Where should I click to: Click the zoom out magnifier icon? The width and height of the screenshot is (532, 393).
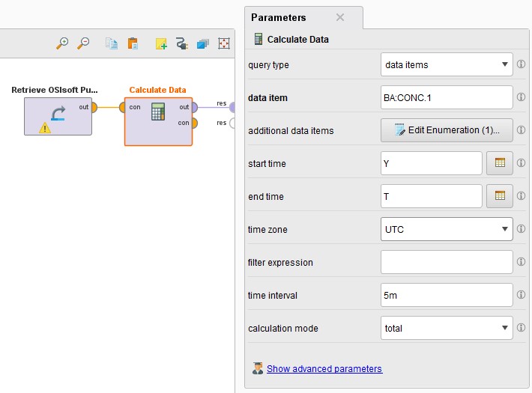[83, 43]
